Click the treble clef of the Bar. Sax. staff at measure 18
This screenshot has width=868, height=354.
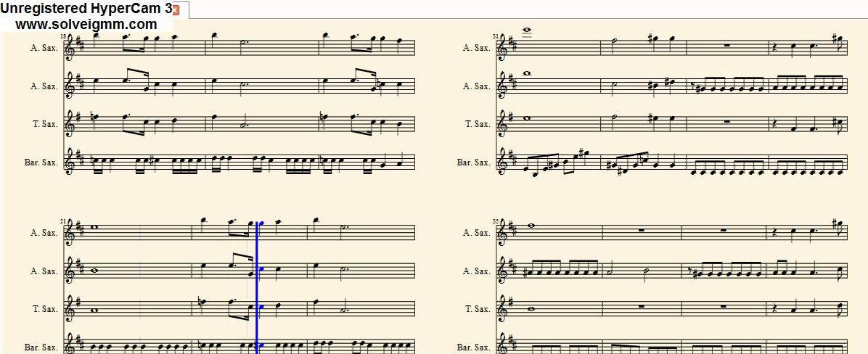coord(70,162)
